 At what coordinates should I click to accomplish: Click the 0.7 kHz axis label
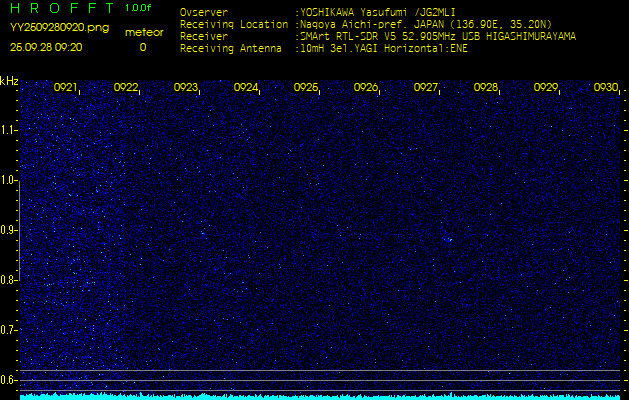[x=8, y=330]
